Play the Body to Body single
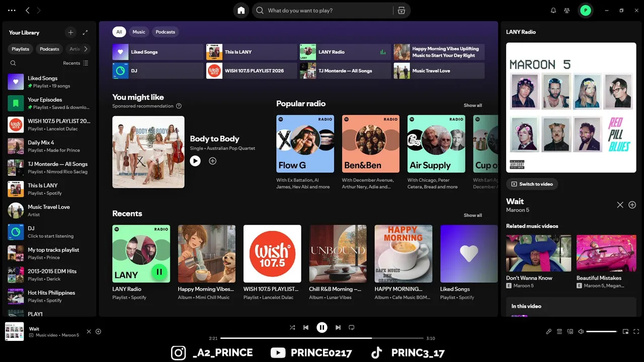The width and height of the screenshot is (644, 362). click(x=195, y=161)
